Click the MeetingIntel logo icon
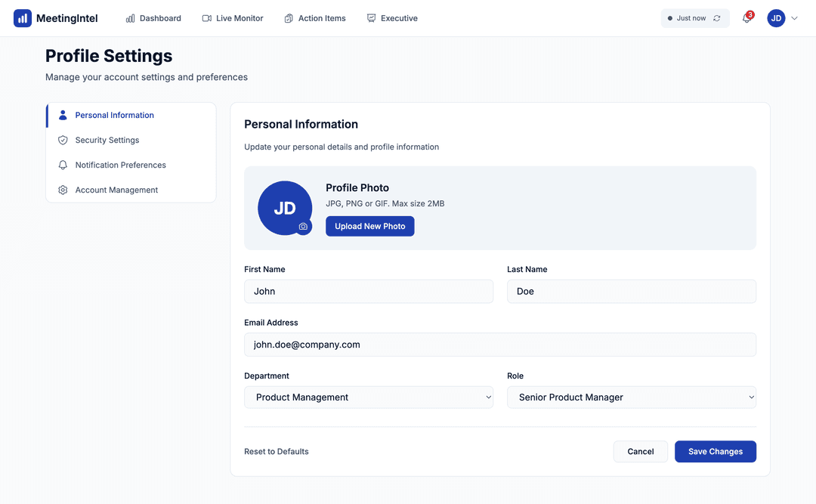This screenshot has height=504, width=816. click(x=23, y=18)
